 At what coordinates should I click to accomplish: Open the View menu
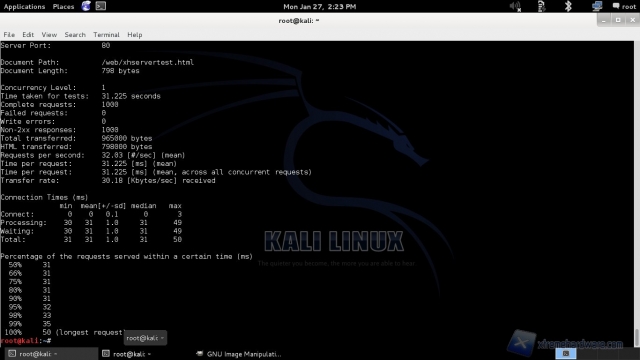[x=49, y=35]
